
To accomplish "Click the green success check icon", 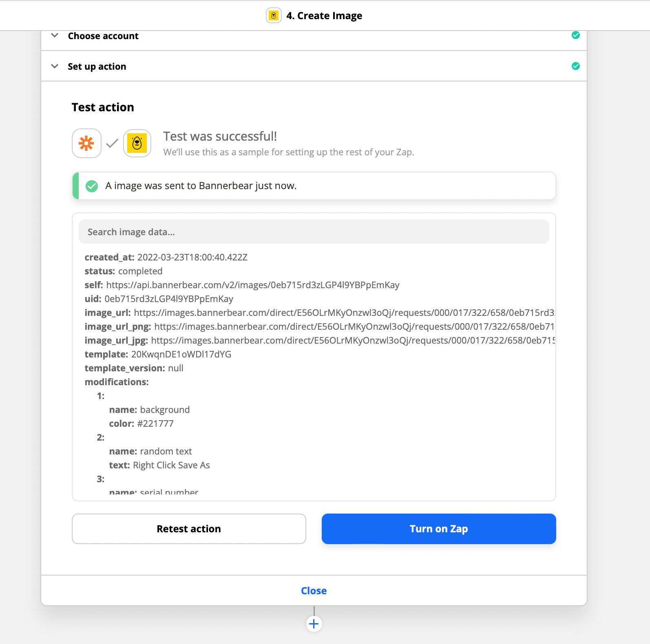I will pos(92,186).
